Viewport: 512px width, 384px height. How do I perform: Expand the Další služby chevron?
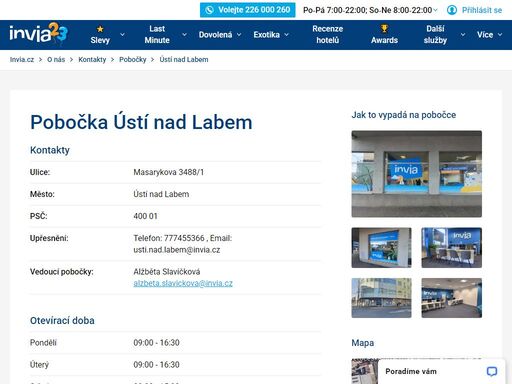point(463,34)
